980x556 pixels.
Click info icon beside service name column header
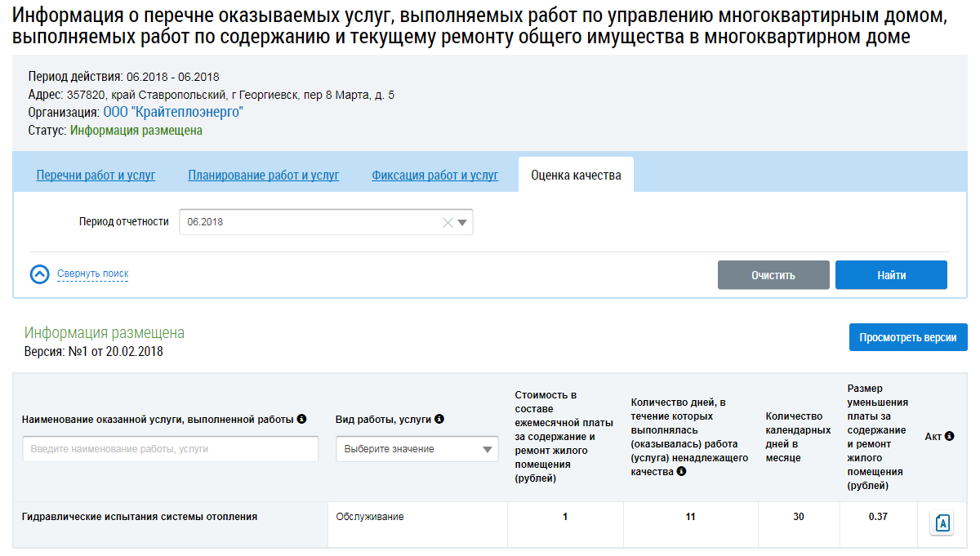pos(301,419)
